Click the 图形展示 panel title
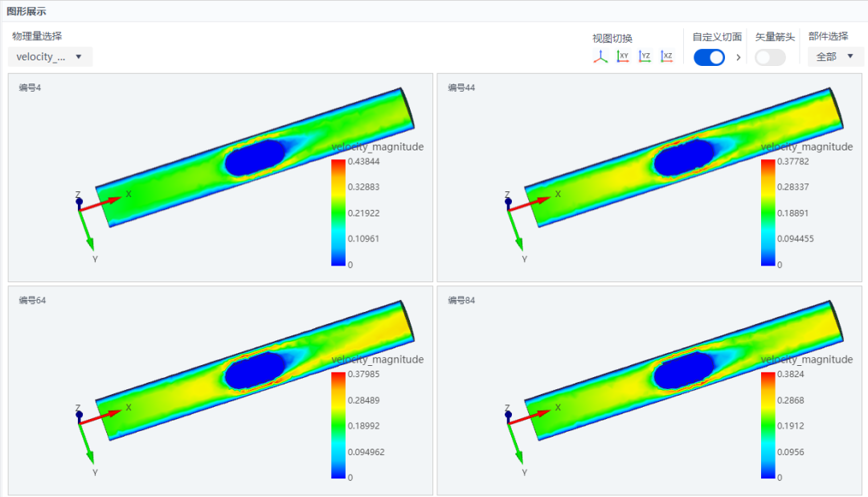 [x=26, y=11]
